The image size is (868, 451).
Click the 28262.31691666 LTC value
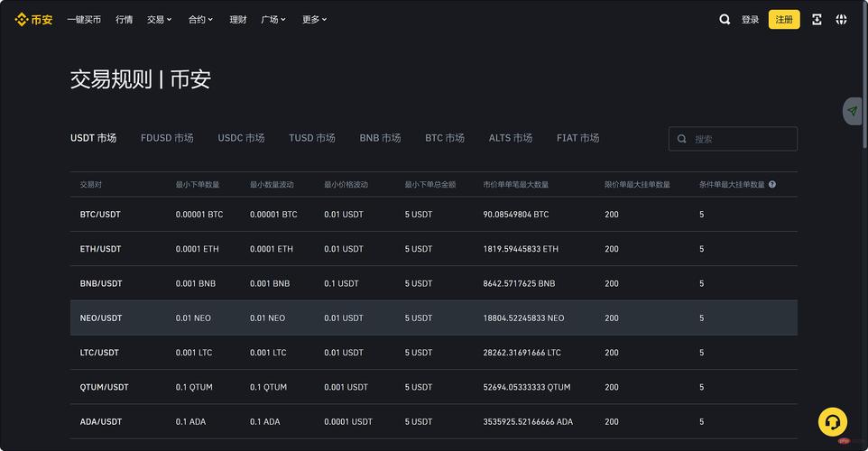tap(522, 353)
